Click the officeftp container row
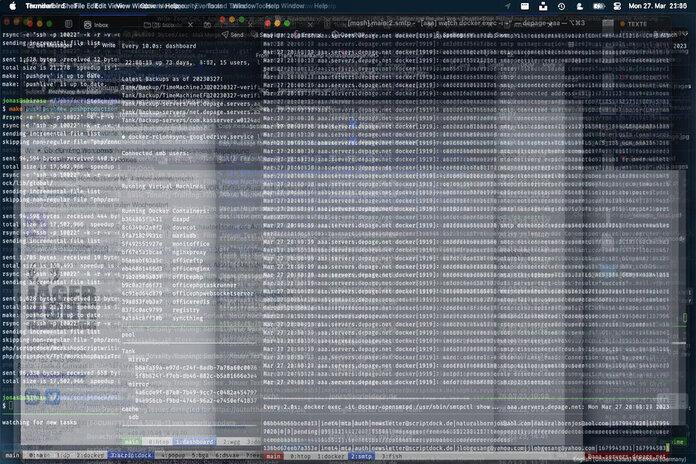The width and height of the screenshot is (696, 464). [x=162, y=261]
